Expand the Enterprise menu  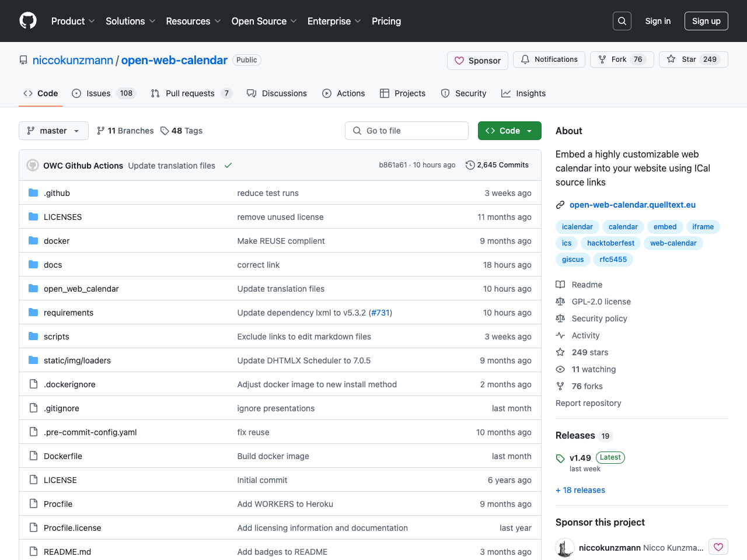click(x=334, y=21)
